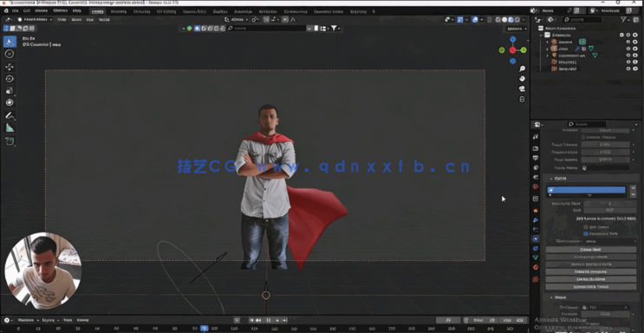
Task: Toggle proportional editing in viewport header
Action: click(286, 19)
